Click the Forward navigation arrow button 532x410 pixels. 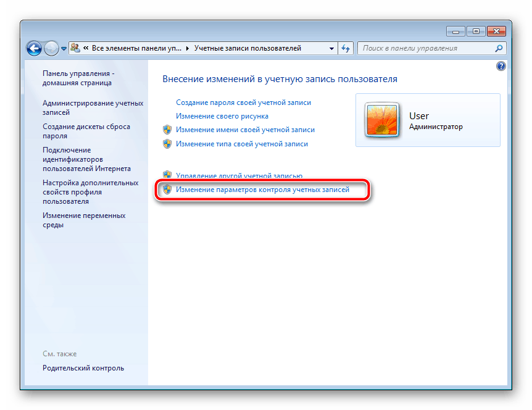(51, 48)
